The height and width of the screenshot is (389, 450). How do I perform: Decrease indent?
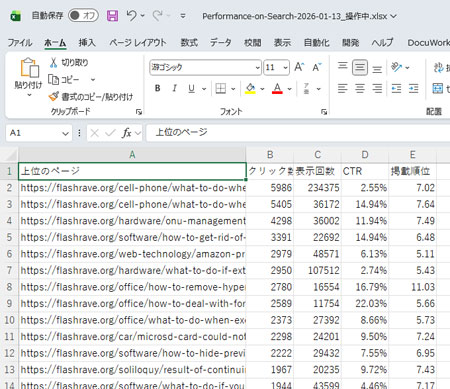pos(396,88)
